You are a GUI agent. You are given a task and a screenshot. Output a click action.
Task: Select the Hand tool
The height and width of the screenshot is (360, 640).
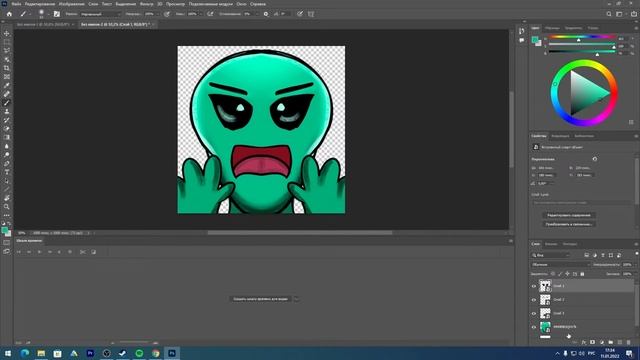[x=7, y=198]
